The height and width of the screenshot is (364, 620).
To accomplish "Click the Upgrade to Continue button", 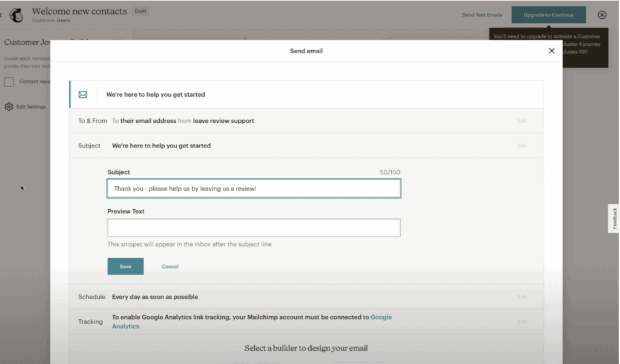I will point(548,15).
